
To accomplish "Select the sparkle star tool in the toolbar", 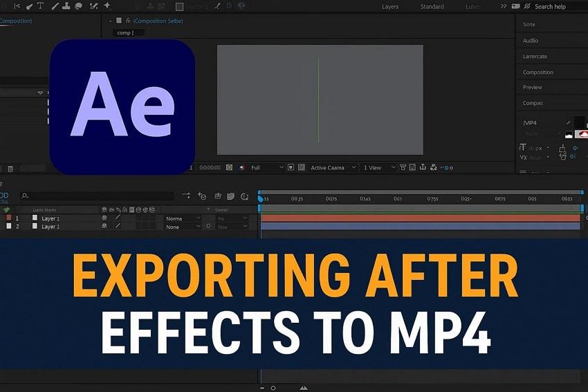I will coord(107,6).
